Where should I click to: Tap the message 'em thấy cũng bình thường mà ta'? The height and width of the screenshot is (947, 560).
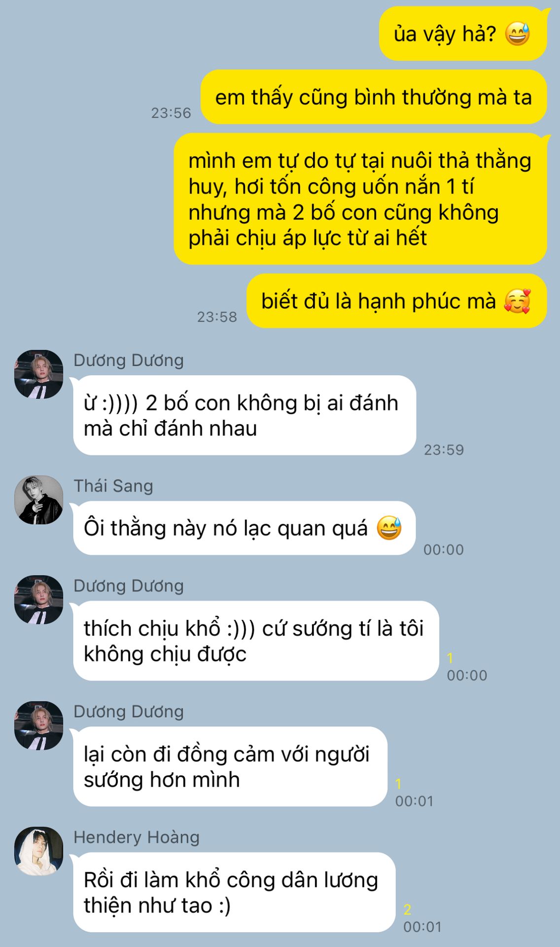coord(374,97)
